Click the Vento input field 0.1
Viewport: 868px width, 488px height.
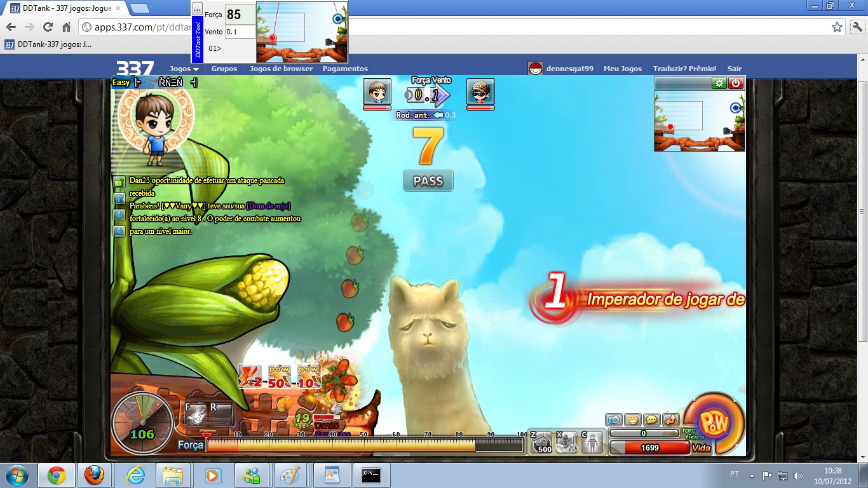(x=240, y=32)
